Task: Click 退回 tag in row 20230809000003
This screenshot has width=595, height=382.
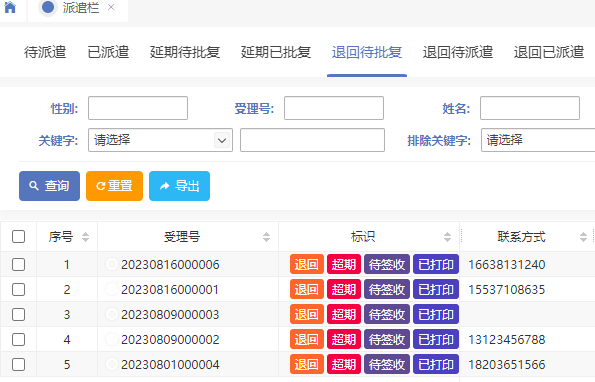Action: [307, 314]
